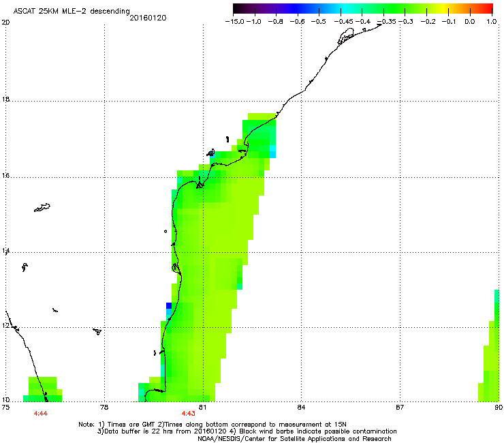Click the latitude axis label 14
Screen dimensions: 504x443
click(5, 251)
